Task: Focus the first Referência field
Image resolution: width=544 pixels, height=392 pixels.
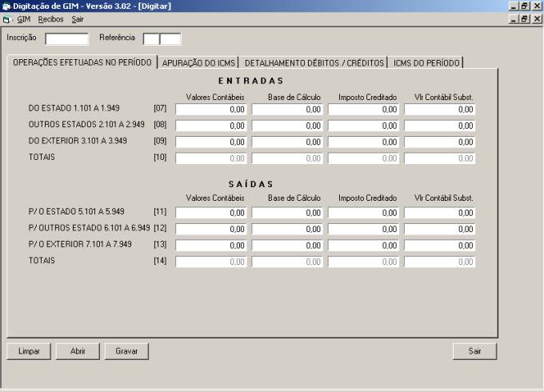Action: pos(151,39)
